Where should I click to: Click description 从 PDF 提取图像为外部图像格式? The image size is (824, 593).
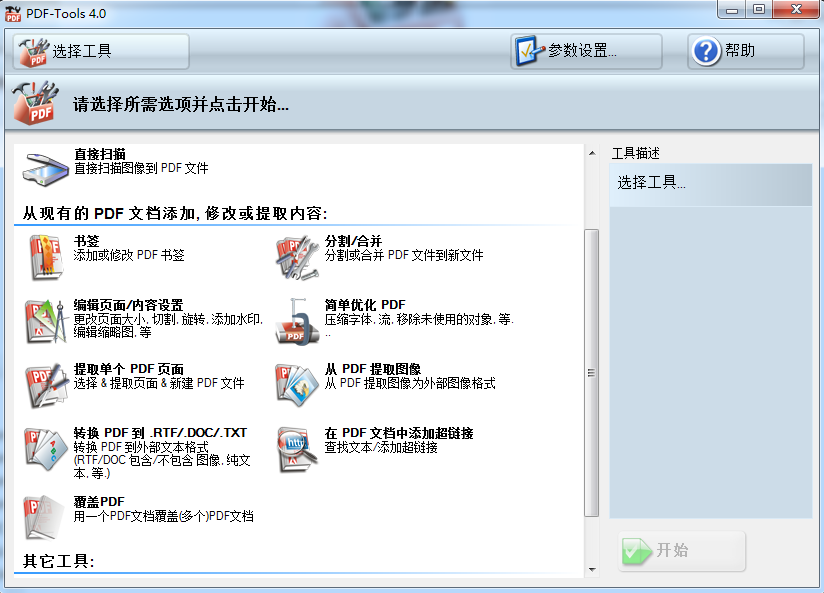click(410, 383)
